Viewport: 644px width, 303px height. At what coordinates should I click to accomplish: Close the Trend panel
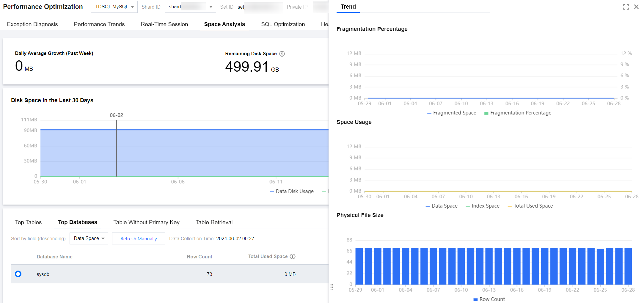pos(636,7)
